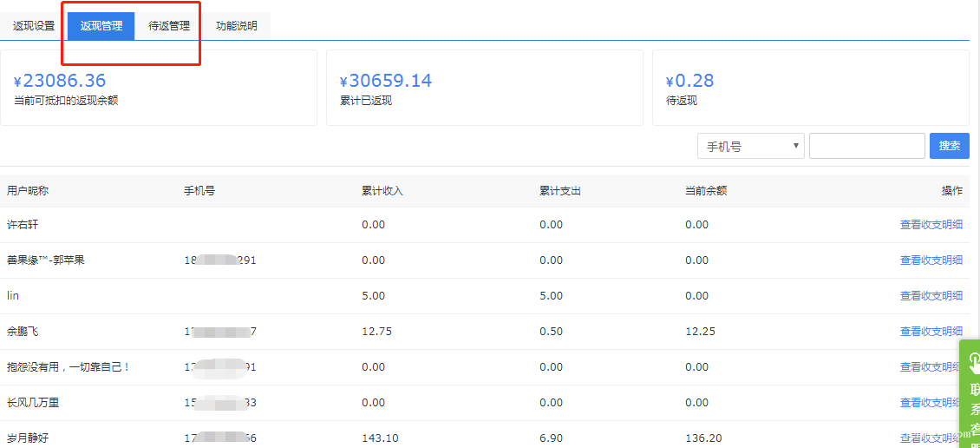The image size is (980, 448).
Task: Select the name 抱怨没有用，一切靠自己！
Action: click(69, 367)
